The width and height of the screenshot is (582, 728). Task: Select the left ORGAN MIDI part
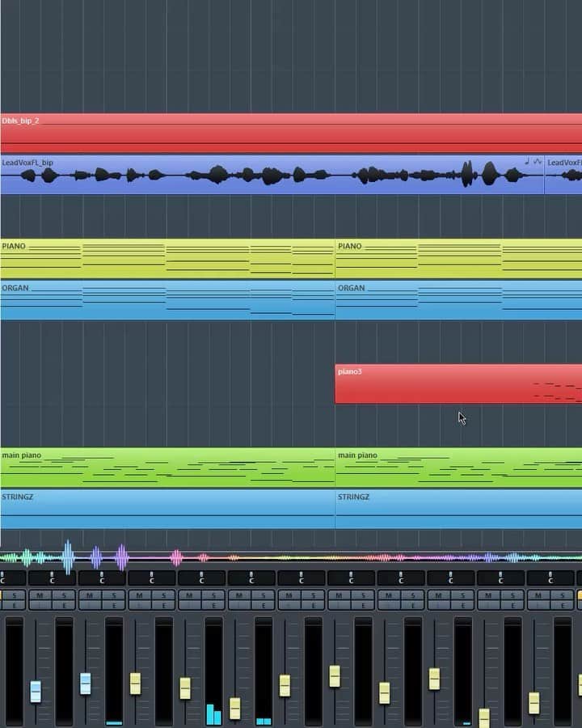click(167, 300)
